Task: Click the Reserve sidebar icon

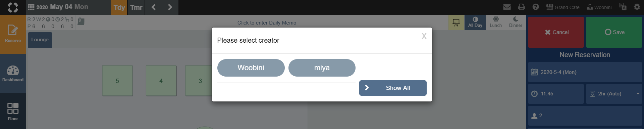Action: click(x=13, y=34)
